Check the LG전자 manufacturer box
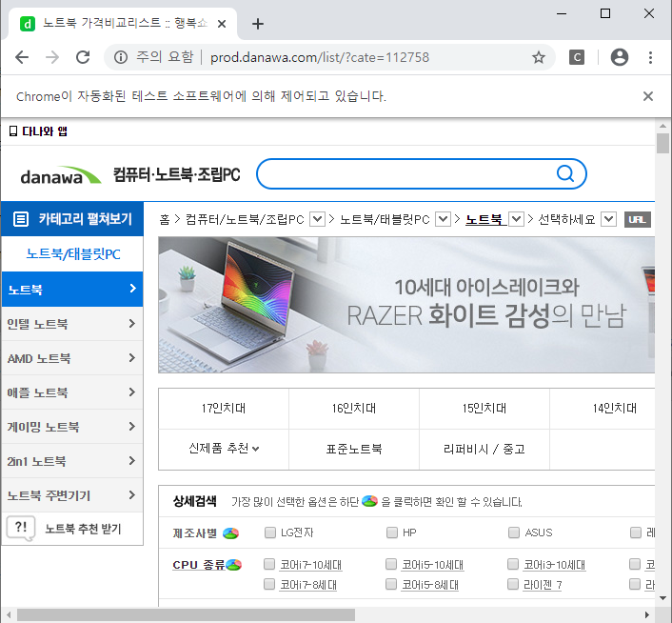This screenshot has height=623, width=672. tap(270, 533)
